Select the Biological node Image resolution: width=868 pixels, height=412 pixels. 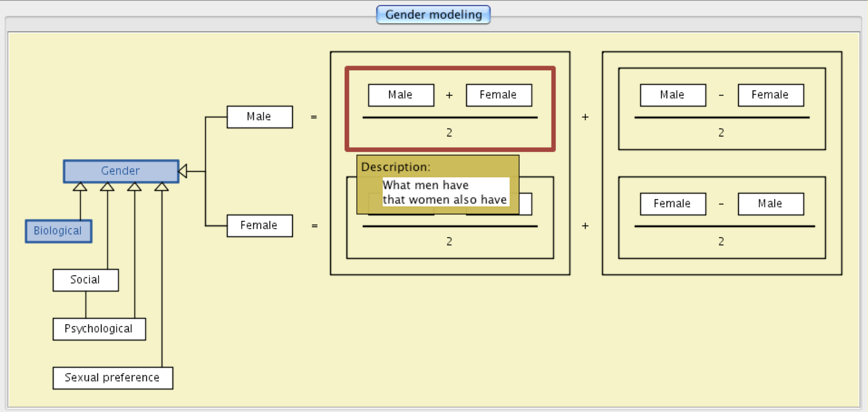pos(58,231)
